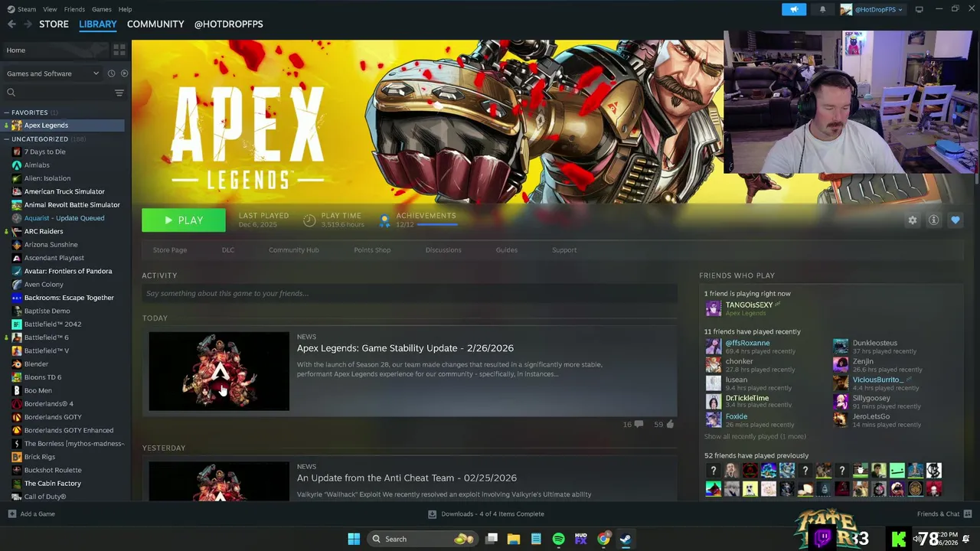Open the notifications bell icon
Image resolution: width=980 pixels, height=551 pixels.
click(822, 9)
